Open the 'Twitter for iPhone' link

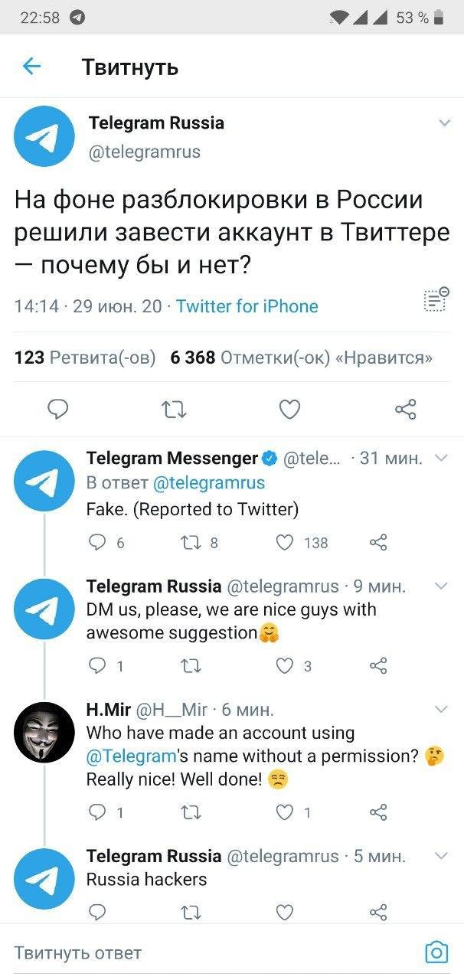click(247, 306)
